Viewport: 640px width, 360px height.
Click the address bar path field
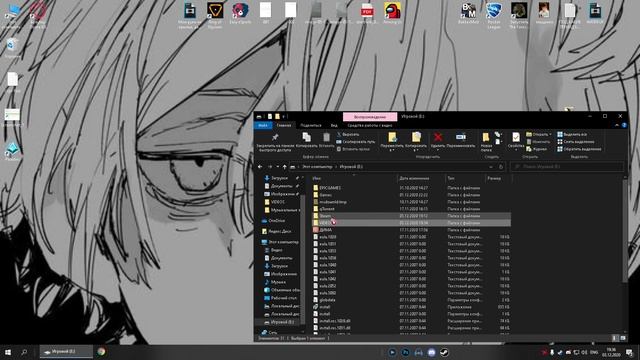tap(393, 167)
